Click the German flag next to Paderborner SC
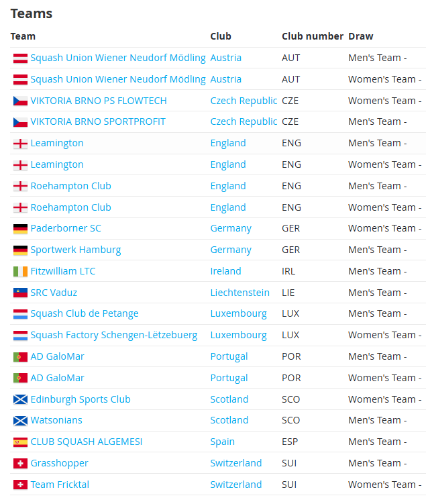426x504 pixels. tap(20, 229)
